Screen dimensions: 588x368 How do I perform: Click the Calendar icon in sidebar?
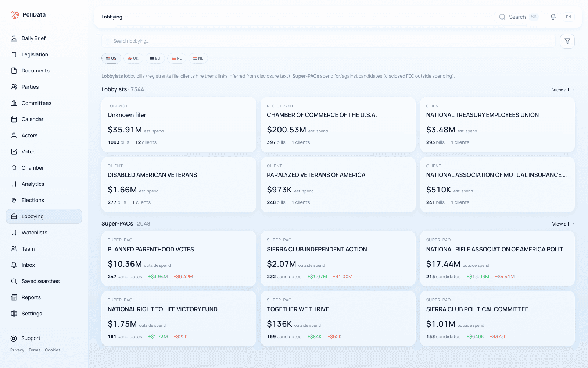[14, 119]
